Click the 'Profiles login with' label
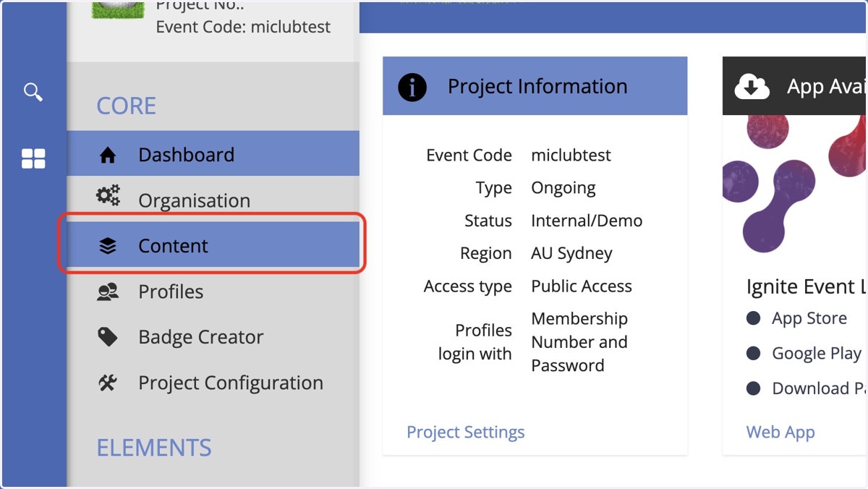This screenshot has width=868, height=489. (475, 342)
